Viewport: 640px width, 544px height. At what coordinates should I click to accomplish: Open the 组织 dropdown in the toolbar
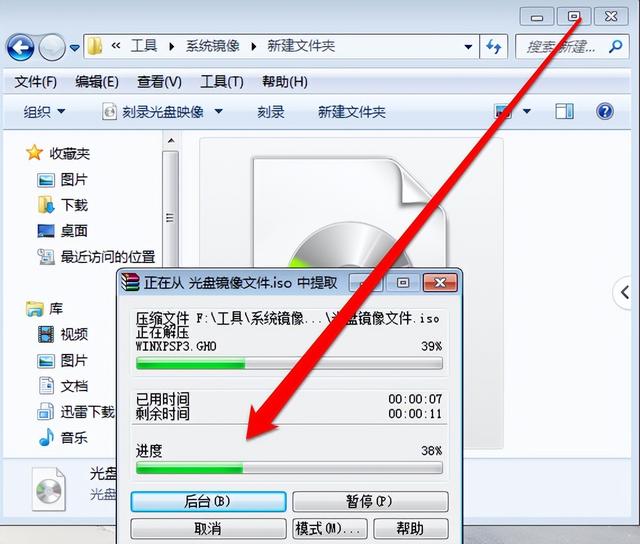pyautogui.click(x=44, y=111)
